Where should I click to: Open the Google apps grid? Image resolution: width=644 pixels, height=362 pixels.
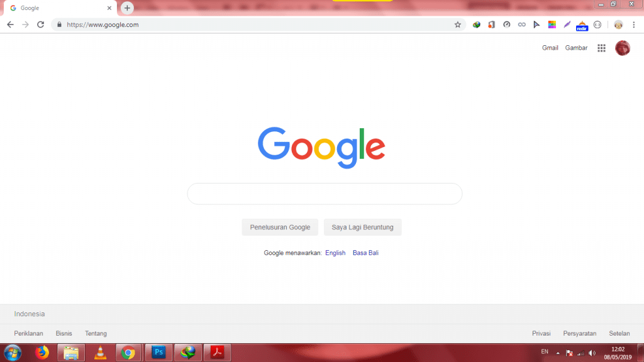(601, 48)
